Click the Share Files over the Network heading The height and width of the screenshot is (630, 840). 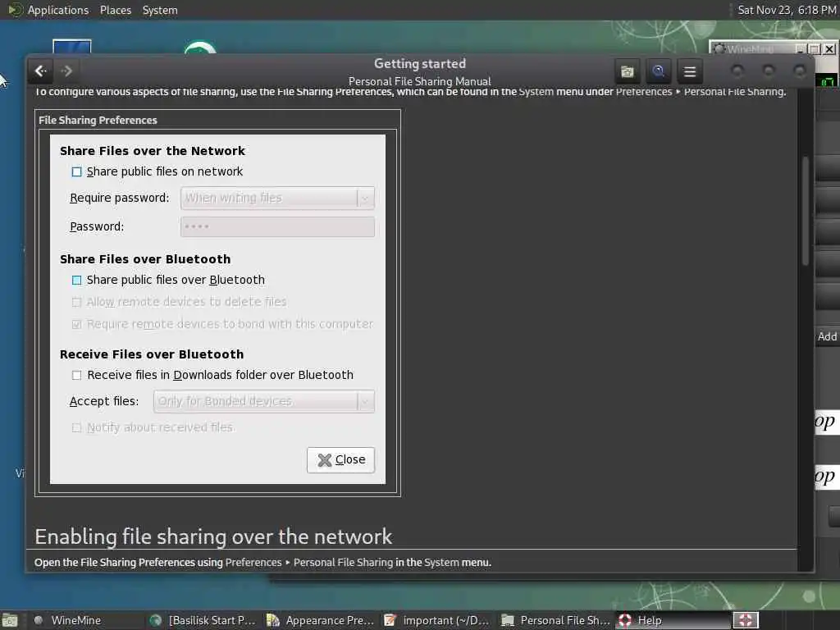[152, 151]
